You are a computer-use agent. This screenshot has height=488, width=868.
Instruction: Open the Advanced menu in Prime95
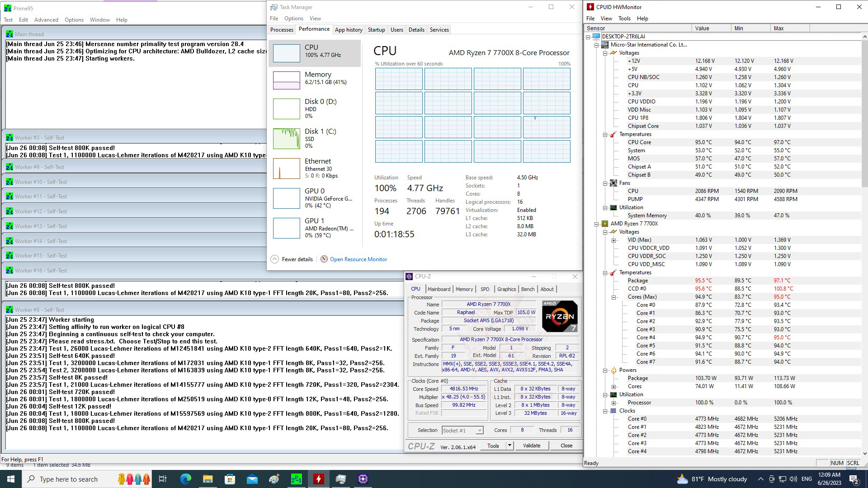pos(46,20)
